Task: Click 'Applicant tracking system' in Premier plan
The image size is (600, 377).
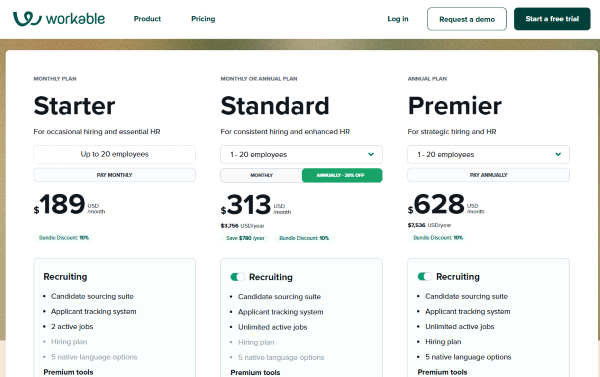Action: pos(468,312)
